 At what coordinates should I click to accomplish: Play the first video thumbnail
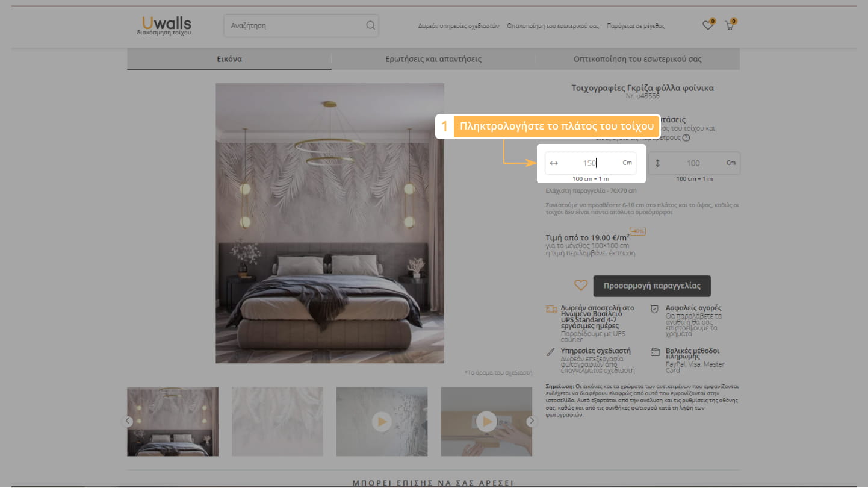382,421
